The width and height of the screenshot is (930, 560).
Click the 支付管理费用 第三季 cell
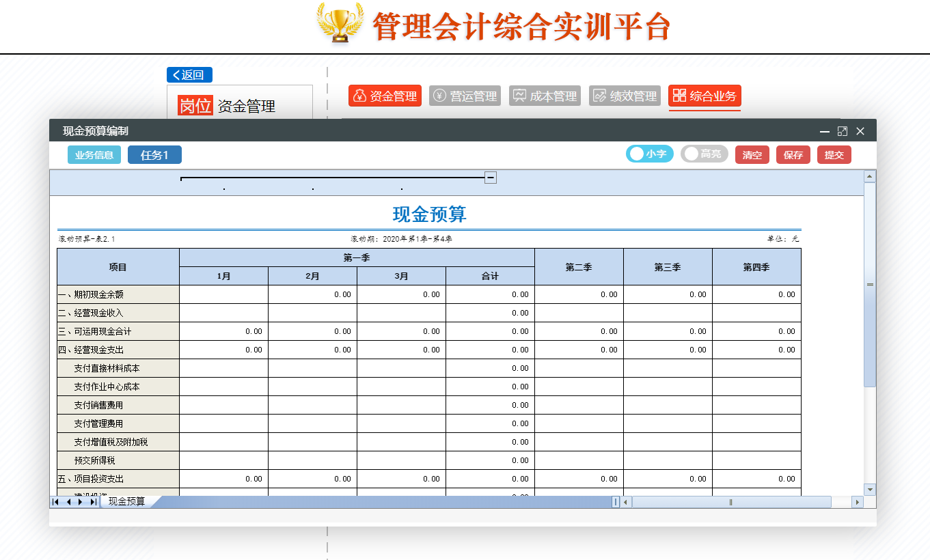668,423
